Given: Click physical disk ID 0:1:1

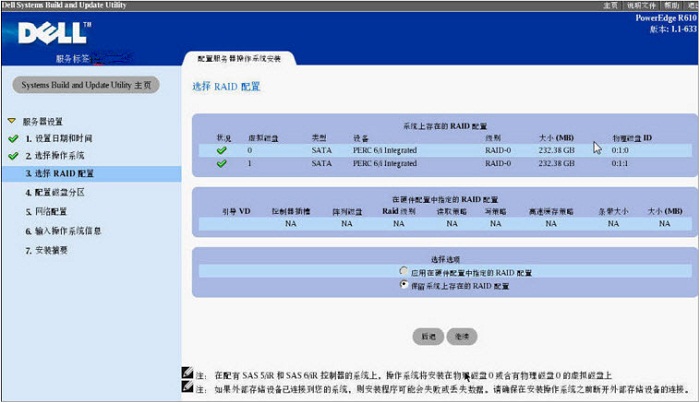Looking at the screenshot, I should coord(620,163).
